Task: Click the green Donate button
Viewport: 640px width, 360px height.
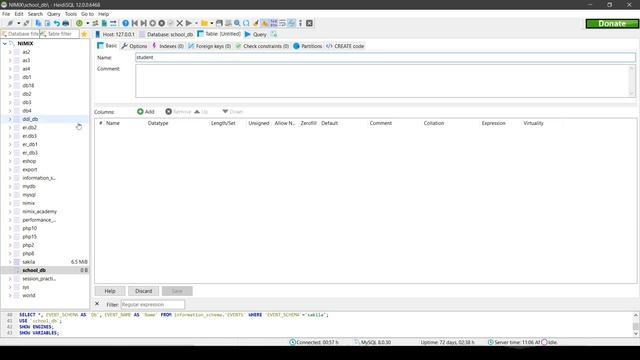Action: [x=612, y=24]
